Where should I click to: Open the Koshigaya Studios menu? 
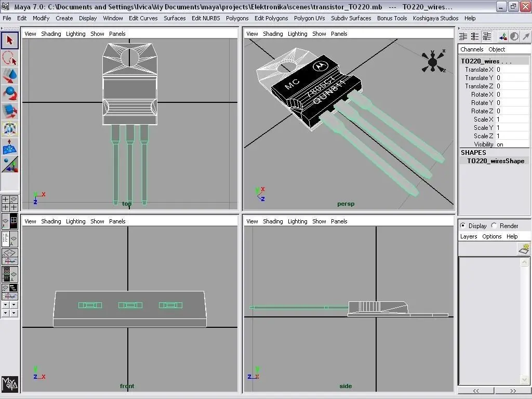coord(436,18)
